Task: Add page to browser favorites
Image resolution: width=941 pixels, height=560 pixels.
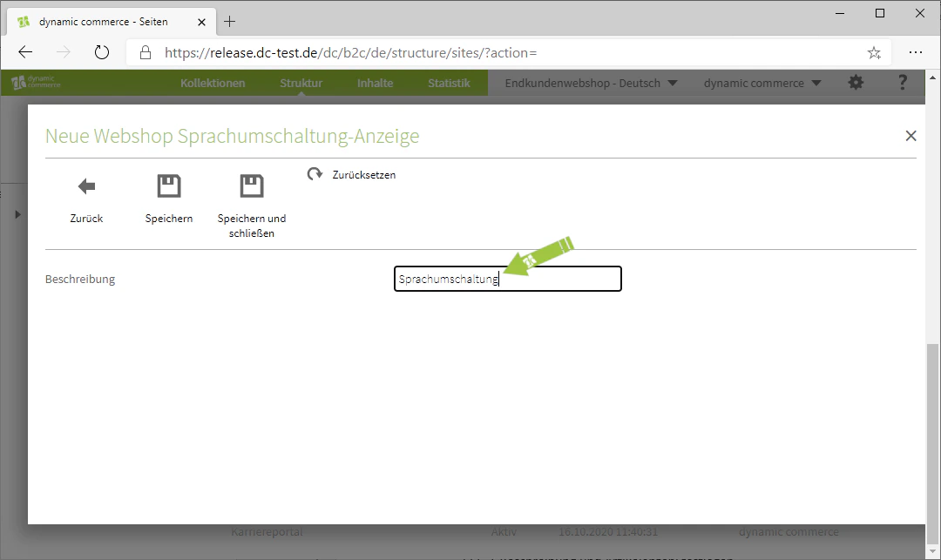Action: pyautogui.click(x=874, y=53)
